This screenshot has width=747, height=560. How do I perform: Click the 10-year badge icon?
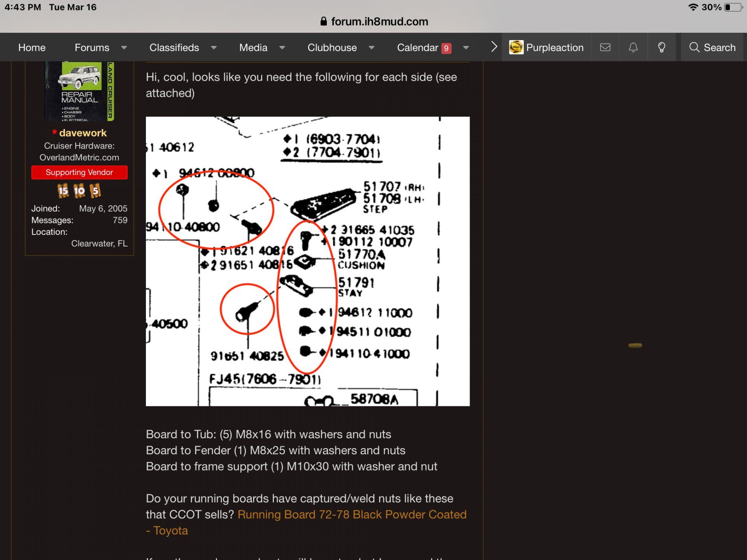point(79,191)
